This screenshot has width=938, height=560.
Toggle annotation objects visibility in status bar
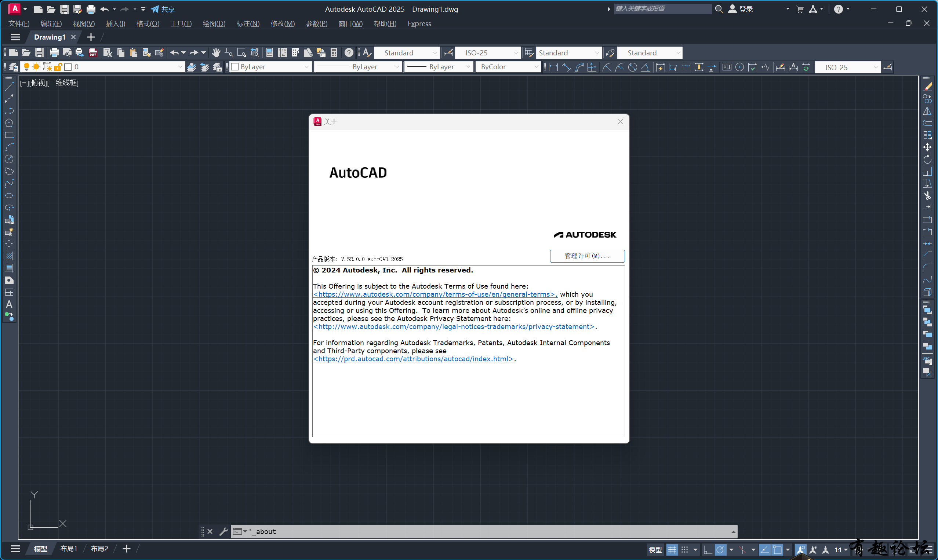[800, 549]
